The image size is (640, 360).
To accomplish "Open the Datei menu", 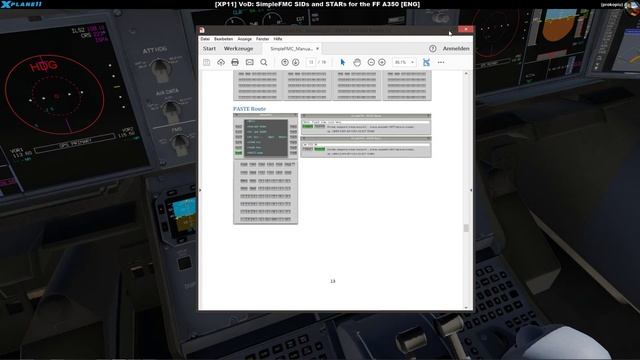I will click(x=205, y=39).
